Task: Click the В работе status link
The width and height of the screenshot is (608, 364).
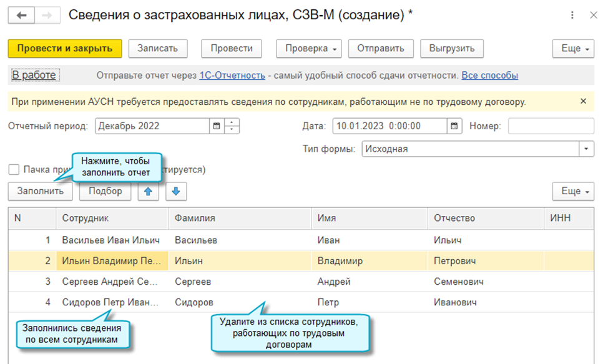Action: click(x=34, y=76)
